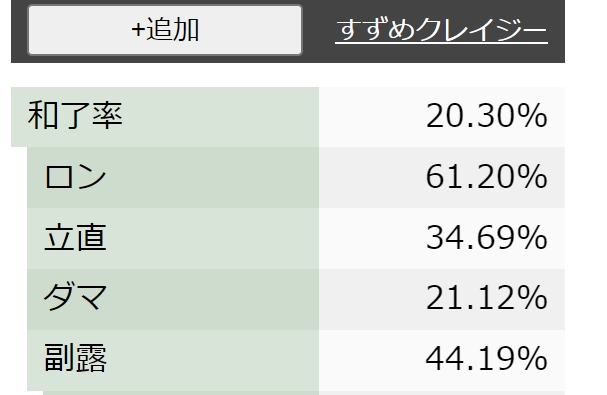
Task: Click the 61.20% ロン value
Action: 487,177
